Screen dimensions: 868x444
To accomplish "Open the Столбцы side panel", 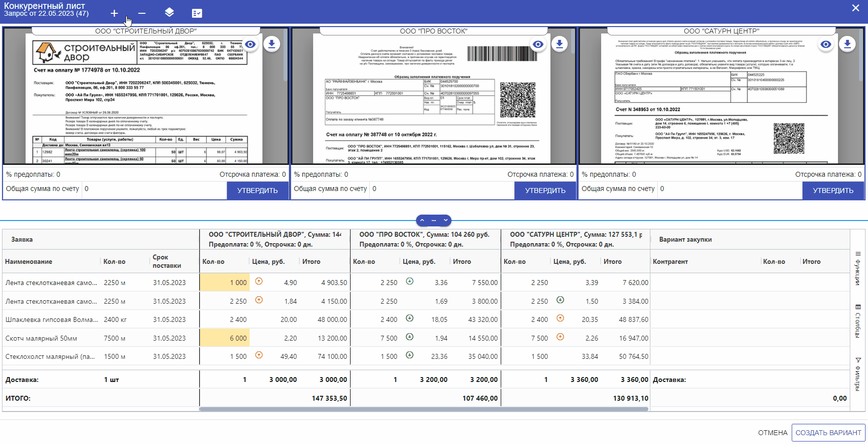I will click(858, 321).
